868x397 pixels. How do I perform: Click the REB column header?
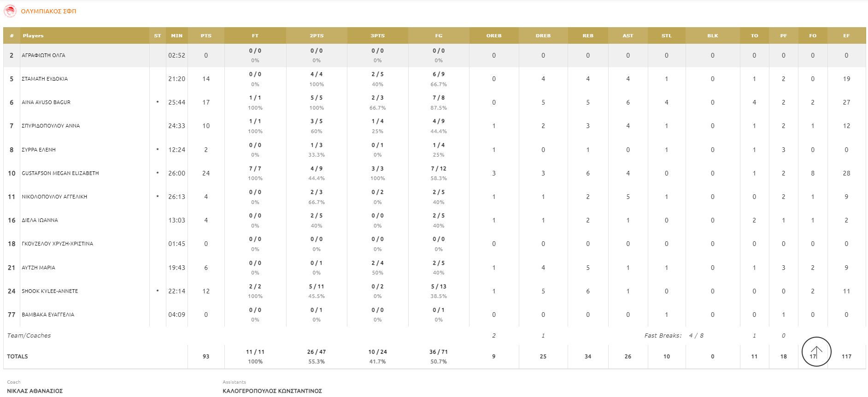tap(588, 35)
